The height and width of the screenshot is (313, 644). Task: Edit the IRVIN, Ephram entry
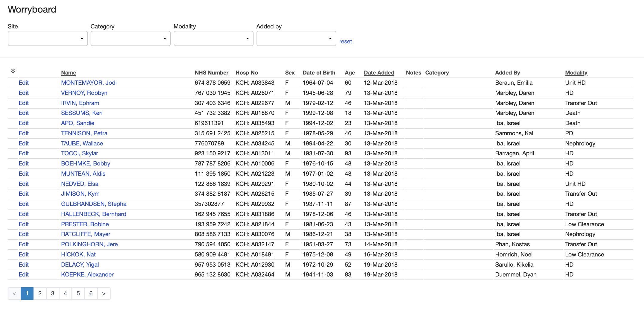24,103
